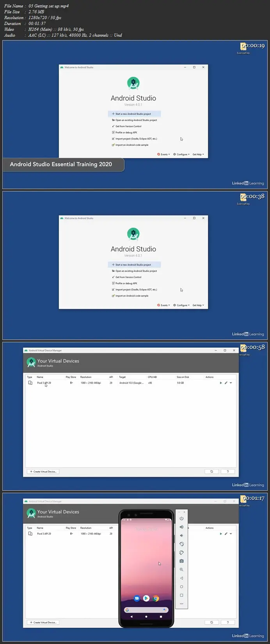Screen dimensions: 270x644
Task: Click Import an Android code sample, 00:00:19 frame
Action: [x=130, y=145]
